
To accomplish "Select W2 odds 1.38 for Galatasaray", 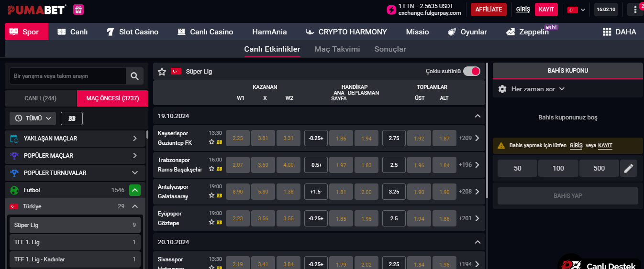I will pyautogui.click(x=289, y=192).
